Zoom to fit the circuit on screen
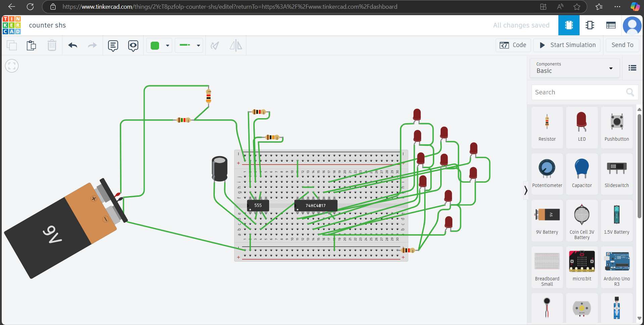The image size is (644, 325). point(12,66)
